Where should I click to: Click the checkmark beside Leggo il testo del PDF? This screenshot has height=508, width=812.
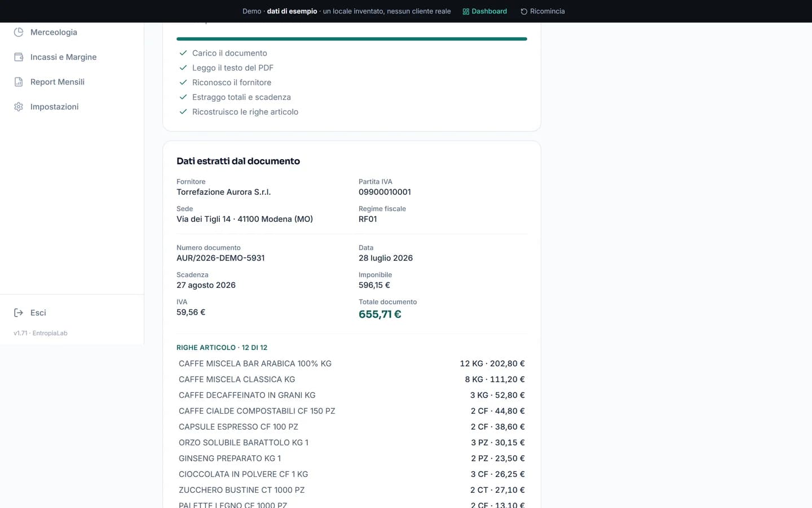pos(183,68)
